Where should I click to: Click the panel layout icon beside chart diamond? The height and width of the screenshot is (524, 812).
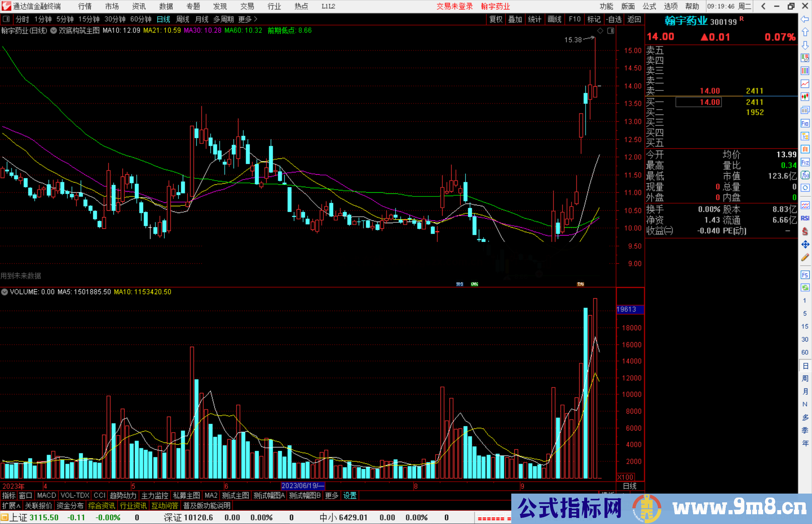pyautogui.click(x=611, y=31)
